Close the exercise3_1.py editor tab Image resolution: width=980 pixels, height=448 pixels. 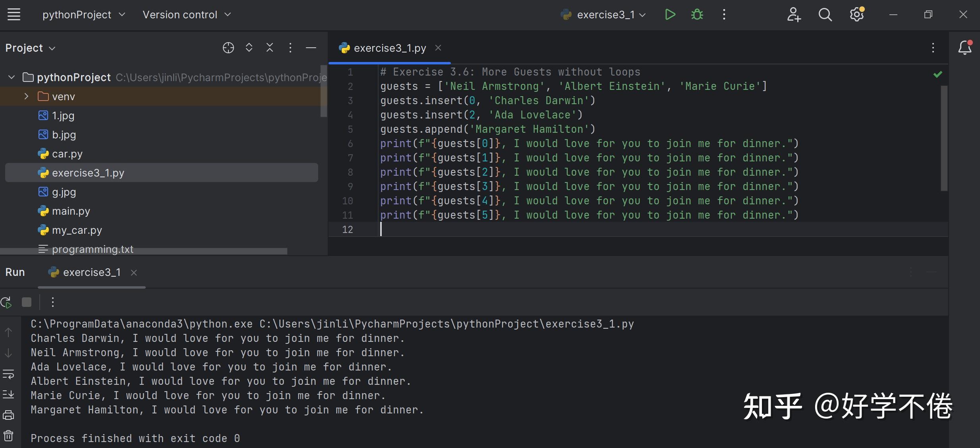click(x=438, y=48)
